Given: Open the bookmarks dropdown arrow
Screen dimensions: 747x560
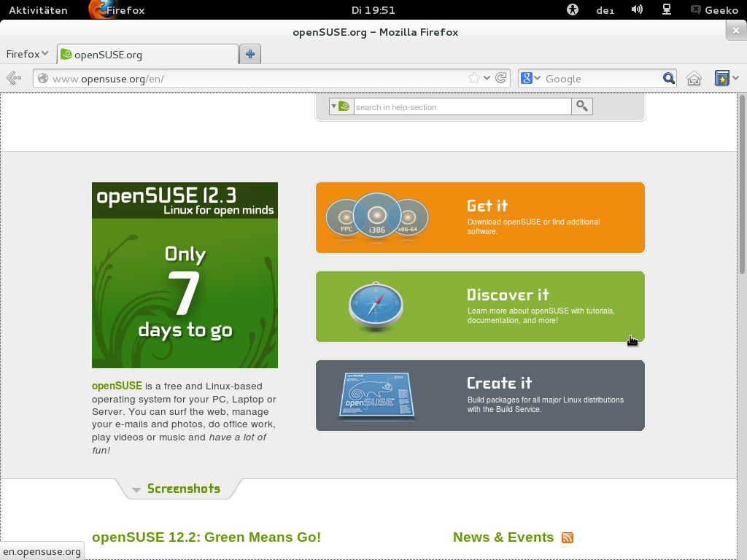Looking at the screenshot, I should 736,78.
